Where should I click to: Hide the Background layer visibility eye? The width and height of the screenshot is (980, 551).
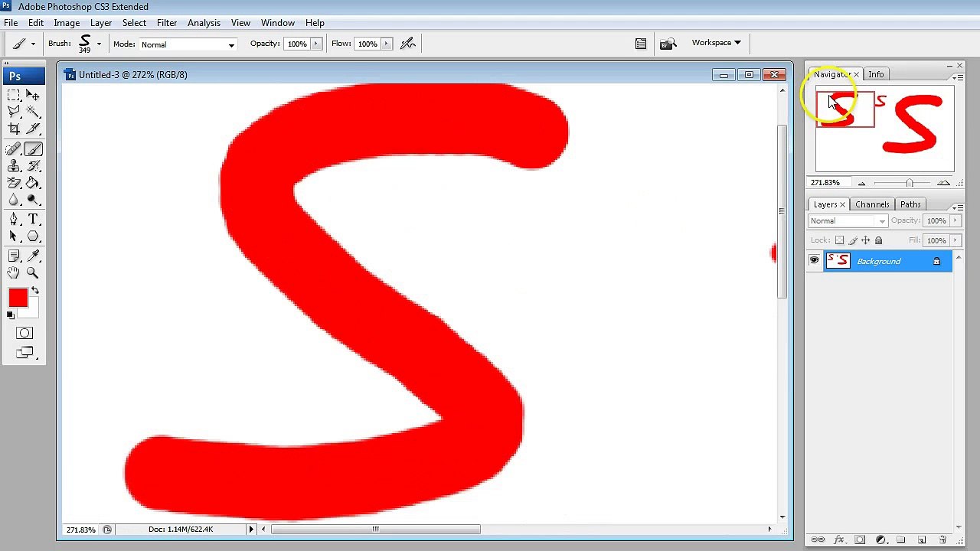(814, 261)
